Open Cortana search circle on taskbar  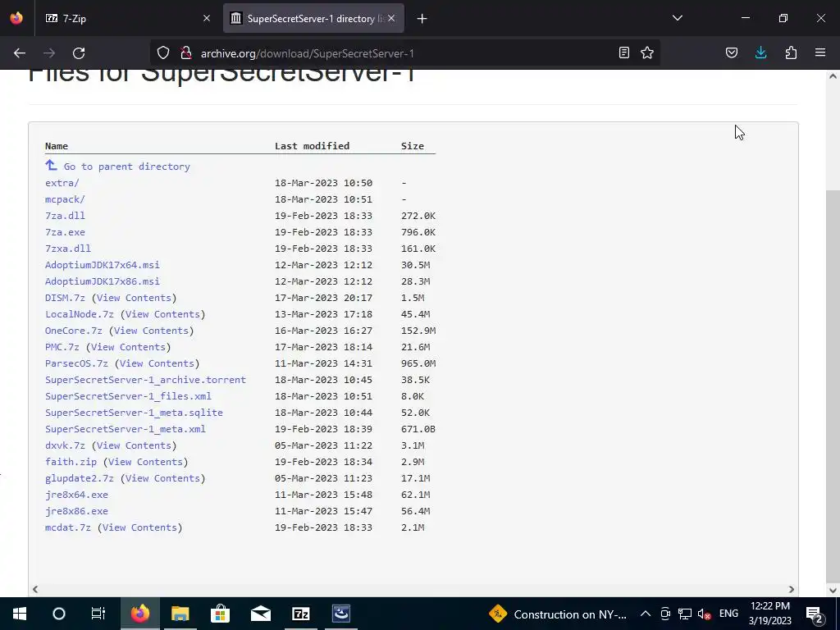click(59, 614)
